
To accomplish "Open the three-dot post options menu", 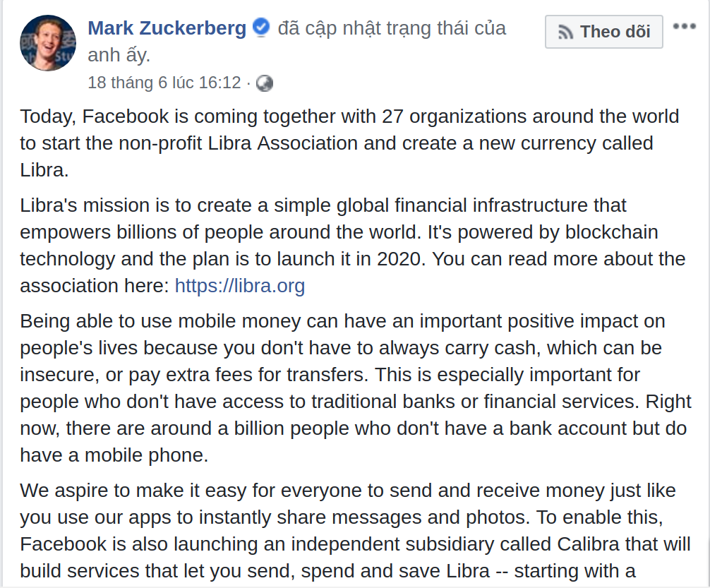I will tap(684, 27).
